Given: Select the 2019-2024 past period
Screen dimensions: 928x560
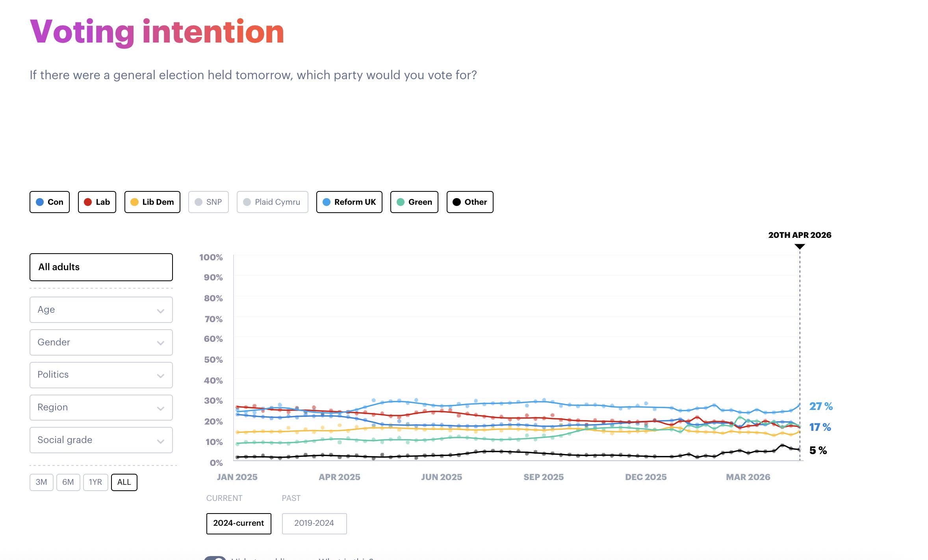Looking at the screenshot, I should (x=314, y=523).
